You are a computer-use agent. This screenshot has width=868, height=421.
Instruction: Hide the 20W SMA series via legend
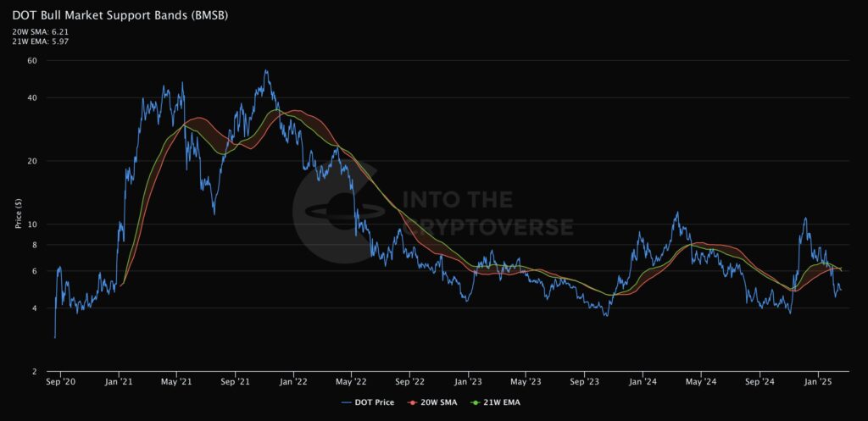coord(440,402)
